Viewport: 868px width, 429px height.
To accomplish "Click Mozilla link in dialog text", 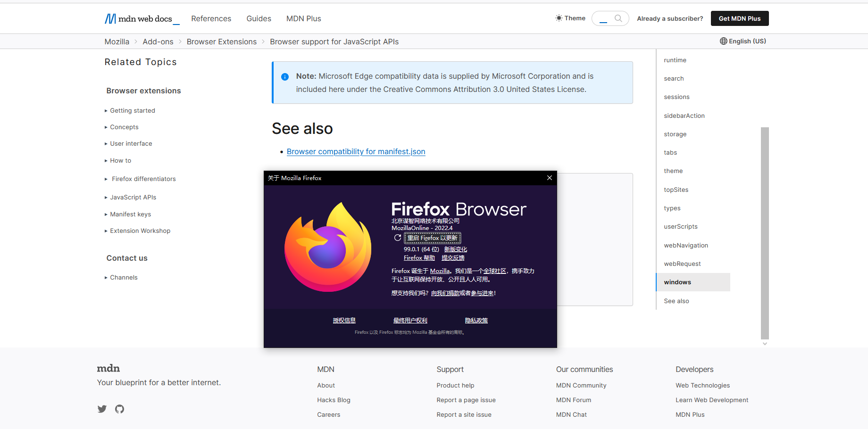I will pos(440,271).
